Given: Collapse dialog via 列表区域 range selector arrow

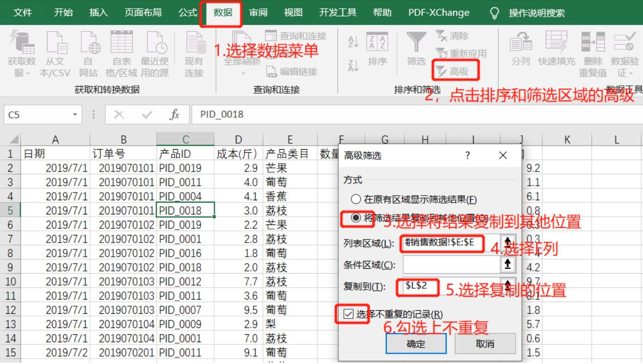Looking at the screenshot, I should [507, 243].
